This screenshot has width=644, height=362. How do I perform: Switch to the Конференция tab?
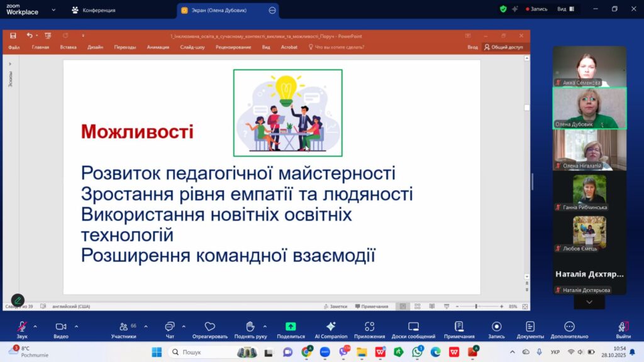[94, 10]
